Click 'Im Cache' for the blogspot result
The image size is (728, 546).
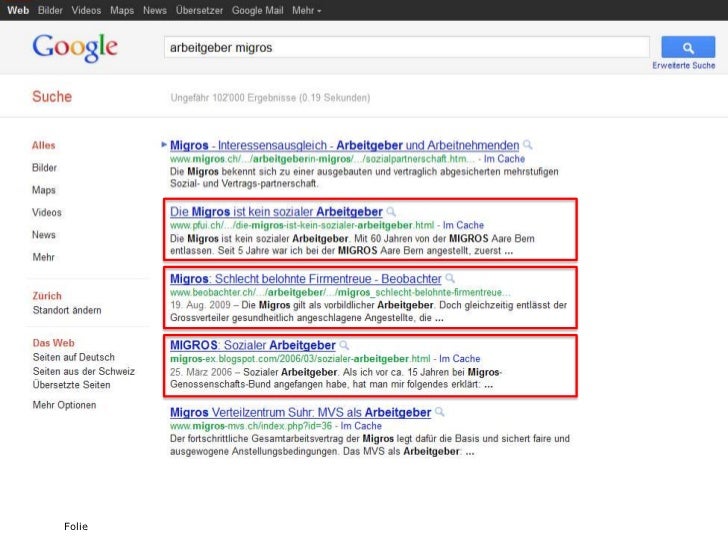click(460, 358)
